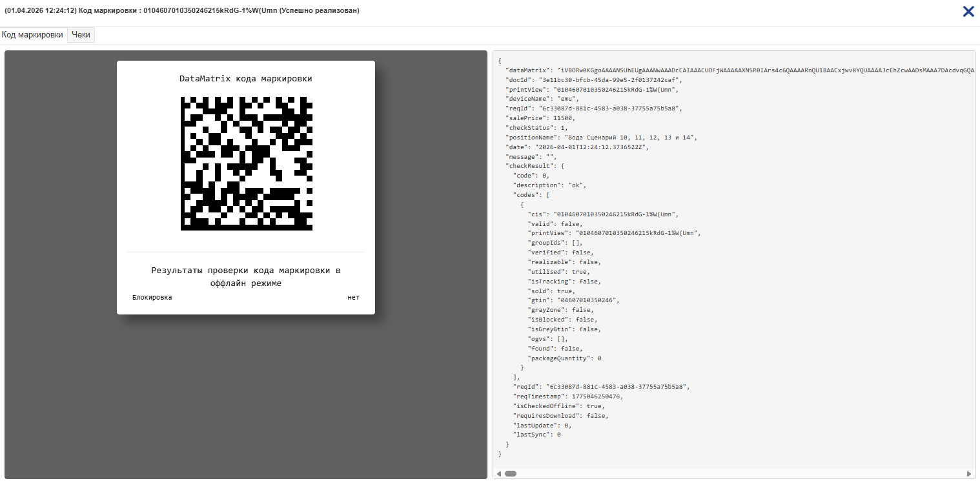This screenshot has width=980, height=483.
Task: Switch to the Чеки tab
Action: tap(81, 35)
